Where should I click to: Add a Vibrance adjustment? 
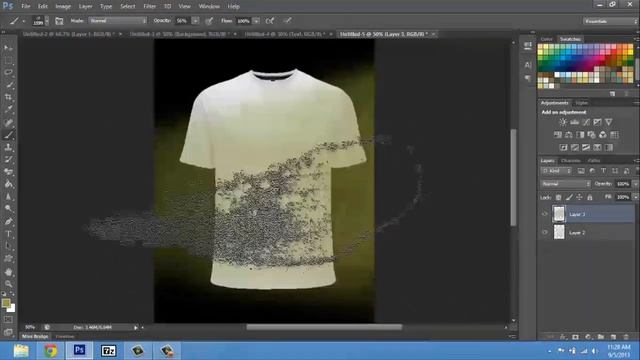pos(609,122)
